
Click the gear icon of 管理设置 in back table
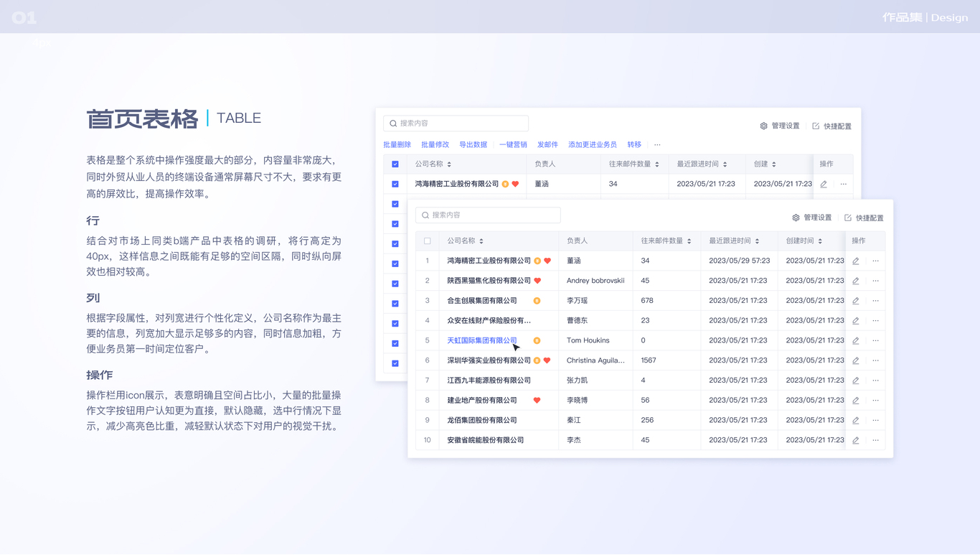tap(763, 126)
